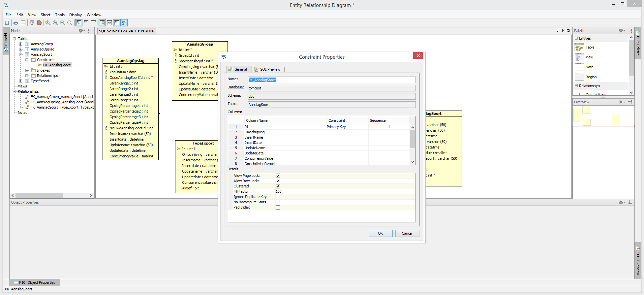The width and height of the screenshot is (644, 295).
Task: Enable the Ignore Duplicate Keys checkbox
Action: pos(278,197)
